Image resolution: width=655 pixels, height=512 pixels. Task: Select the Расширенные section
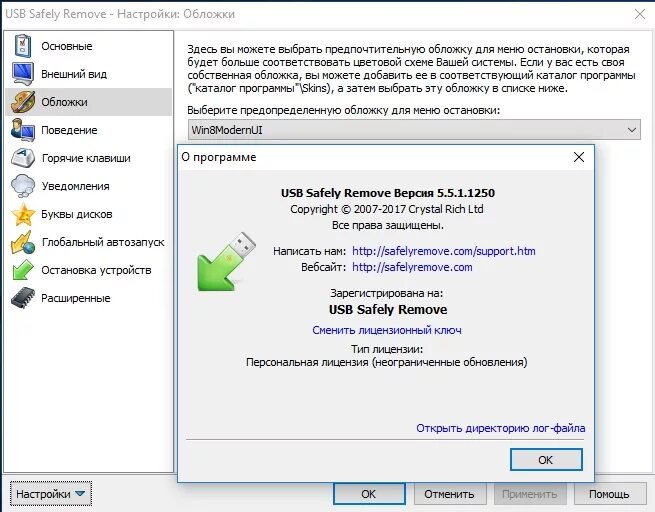click(x=76, y=298)
